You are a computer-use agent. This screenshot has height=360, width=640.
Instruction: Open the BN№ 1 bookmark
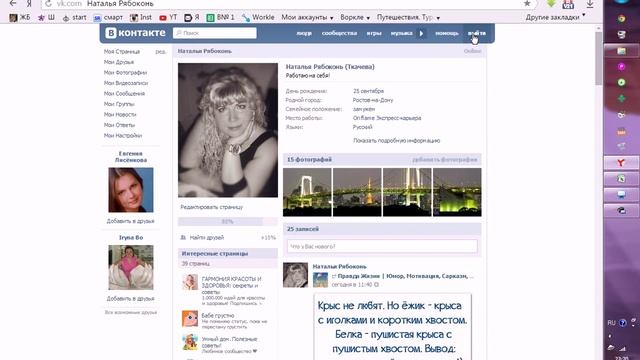click(x=220, y=18)
